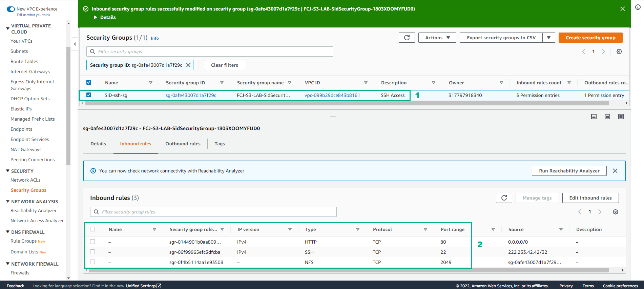
Task: Click the search icon in Filter security groups
Action: point(92,51)
